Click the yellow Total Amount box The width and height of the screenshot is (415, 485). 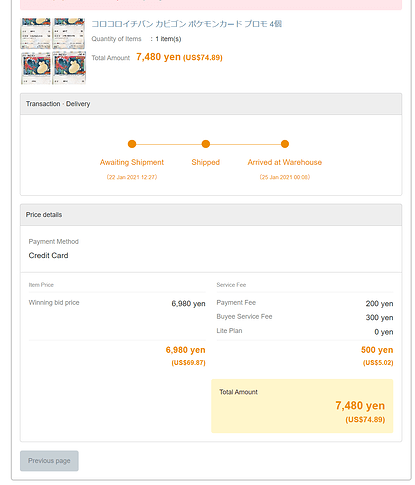[x=302, y=406]
